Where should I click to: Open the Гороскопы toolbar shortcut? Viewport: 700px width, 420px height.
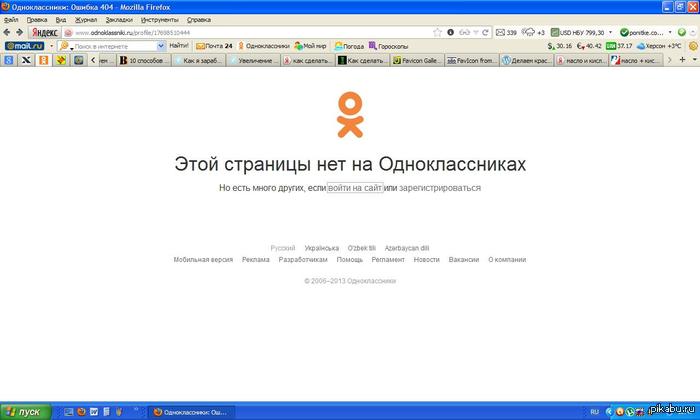388,46
